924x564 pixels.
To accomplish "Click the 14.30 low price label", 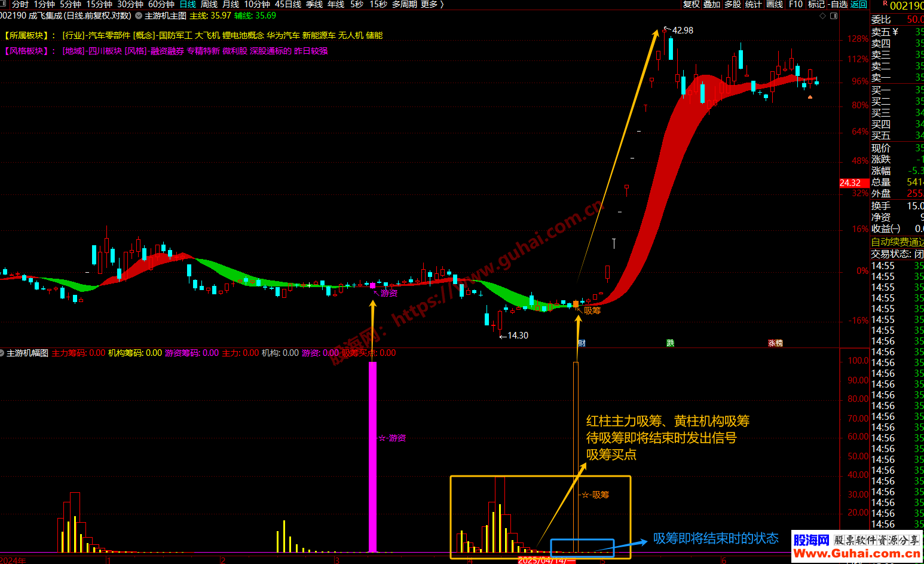I will click(x=518, y=336).
